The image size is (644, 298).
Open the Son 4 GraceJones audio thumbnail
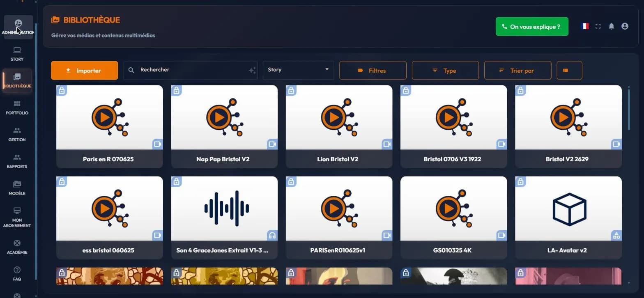pos(224,209)
